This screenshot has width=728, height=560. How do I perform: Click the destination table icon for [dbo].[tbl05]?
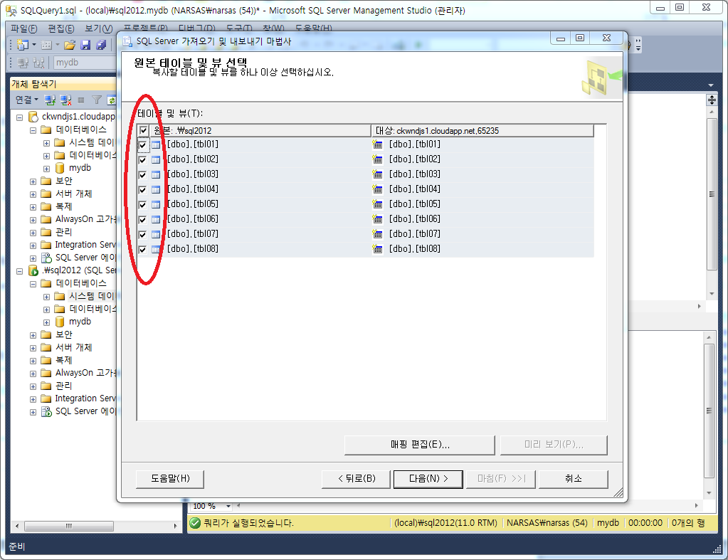point(377,204)
